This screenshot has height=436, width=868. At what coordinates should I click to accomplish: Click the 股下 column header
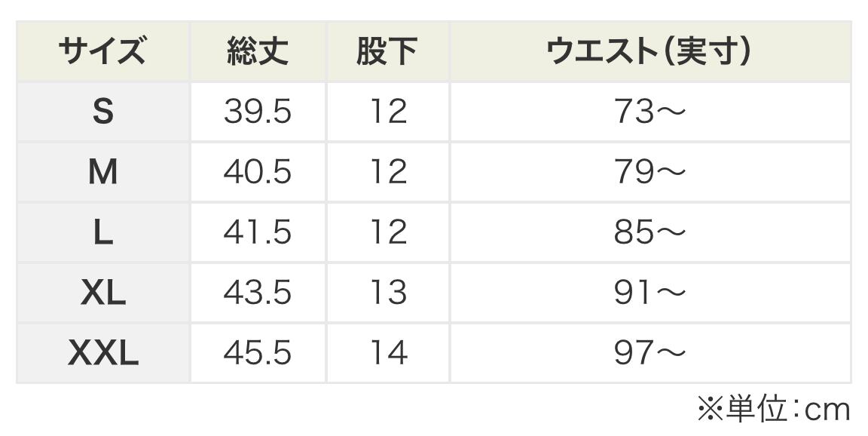(387, 52)
